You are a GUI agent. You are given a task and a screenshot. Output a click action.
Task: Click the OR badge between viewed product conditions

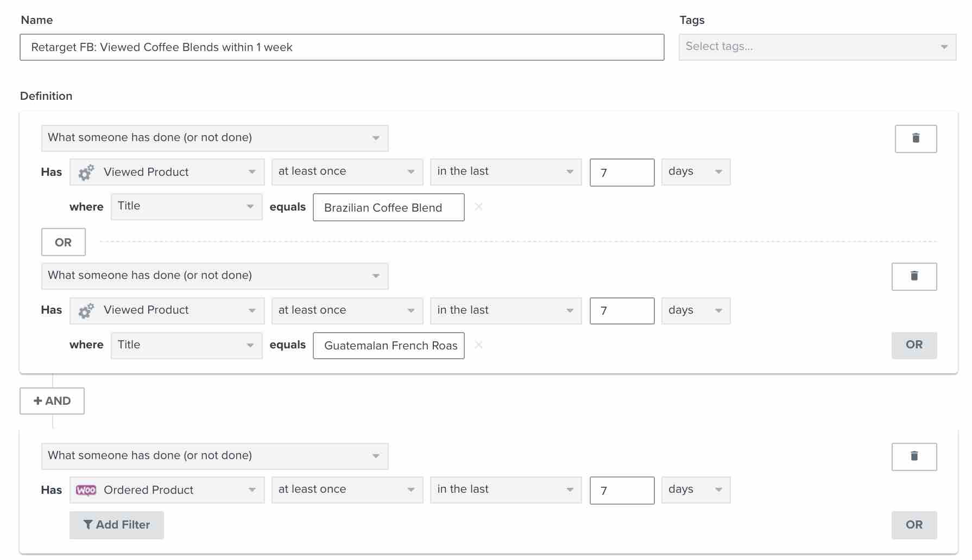[x=63, y=242]
